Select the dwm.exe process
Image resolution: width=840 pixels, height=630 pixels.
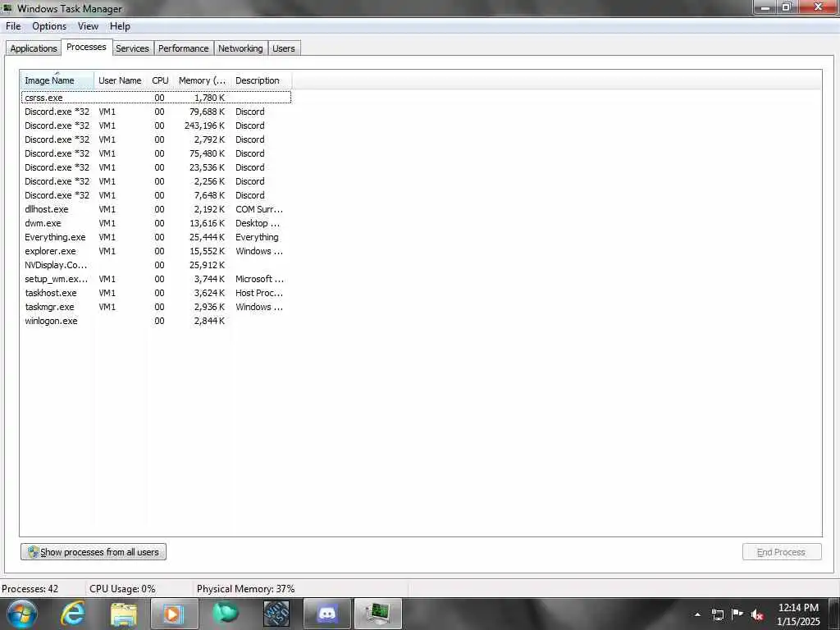pyautogui.click(x=156, y=223)
